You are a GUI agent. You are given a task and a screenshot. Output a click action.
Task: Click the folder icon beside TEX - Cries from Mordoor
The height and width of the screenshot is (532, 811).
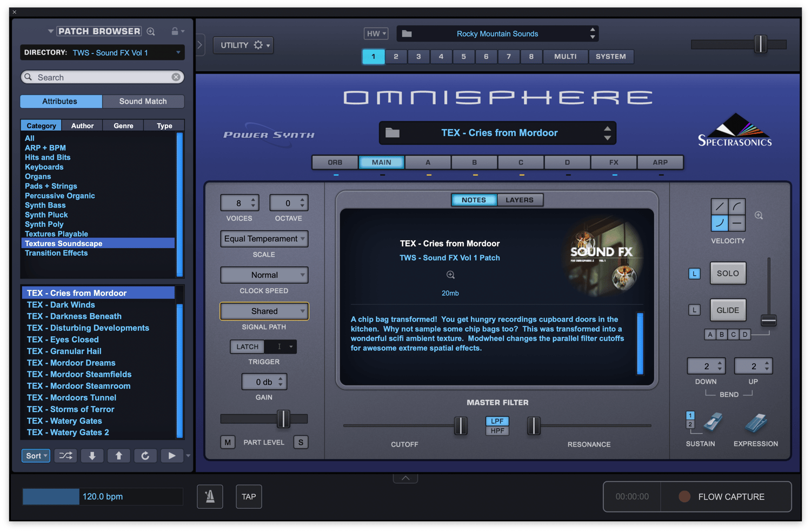(393, 133)
